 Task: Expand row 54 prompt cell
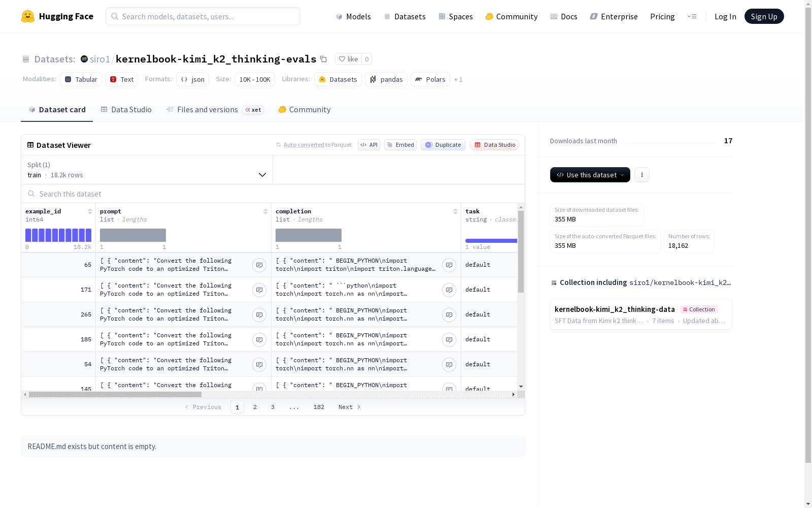tap(259, 364)
